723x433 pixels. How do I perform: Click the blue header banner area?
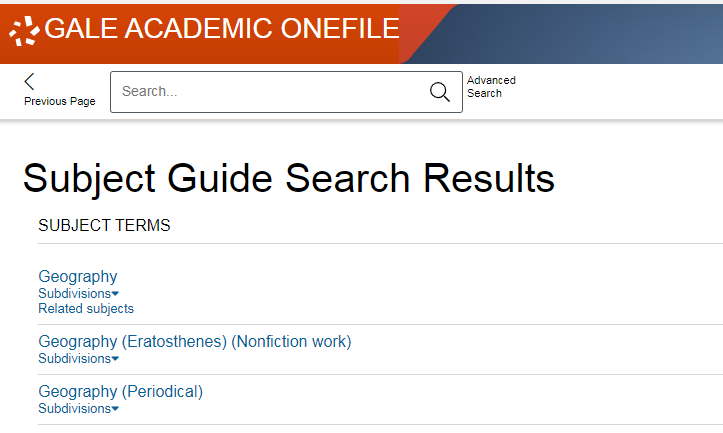click(600, 32)
